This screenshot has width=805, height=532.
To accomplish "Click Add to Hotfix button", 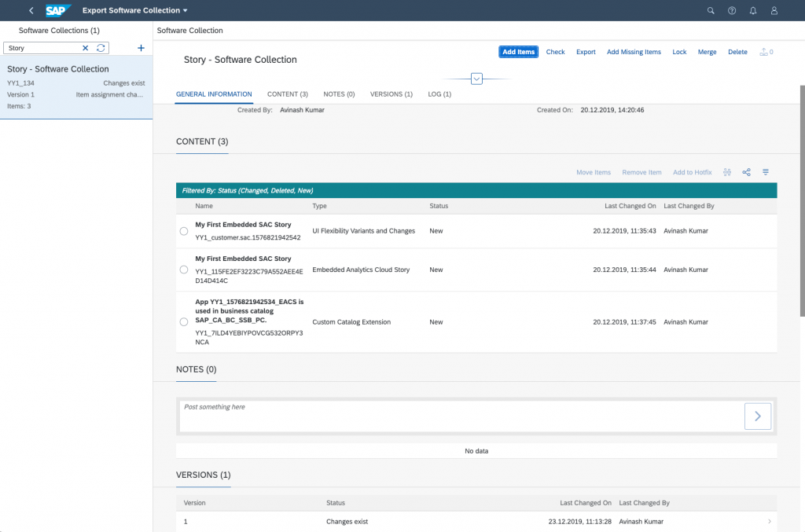I will point(692,172).
